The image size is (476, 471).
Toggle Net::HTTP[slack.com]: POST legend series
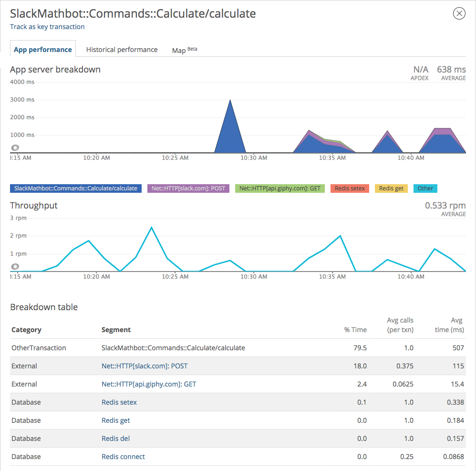pos(188,188)
